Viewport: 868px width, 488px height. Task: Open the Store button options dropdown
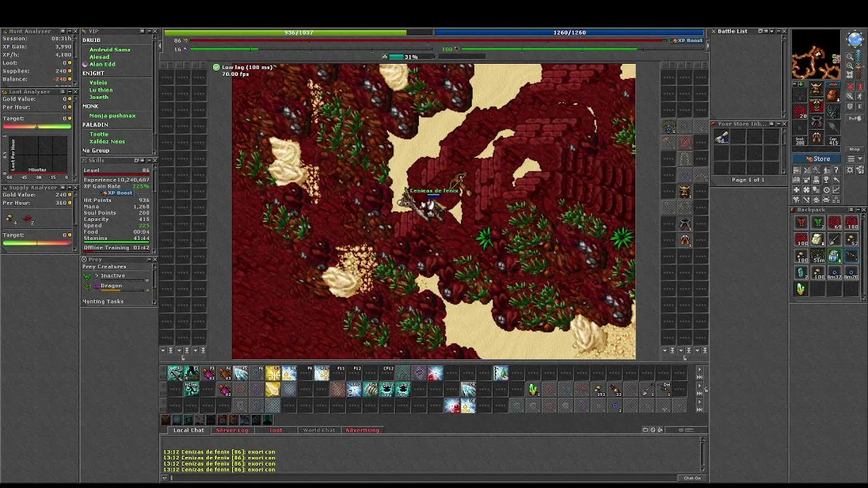pyautogui.click(x=854, y=159)
